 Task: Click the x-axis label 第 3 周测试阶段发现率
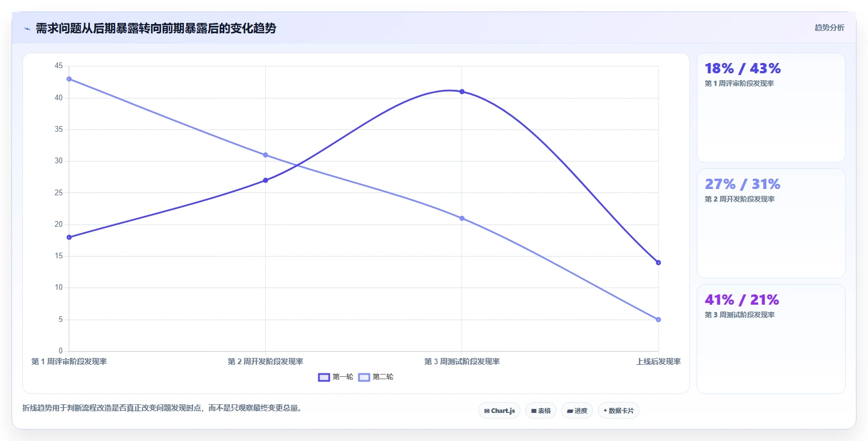click(461, 361)
